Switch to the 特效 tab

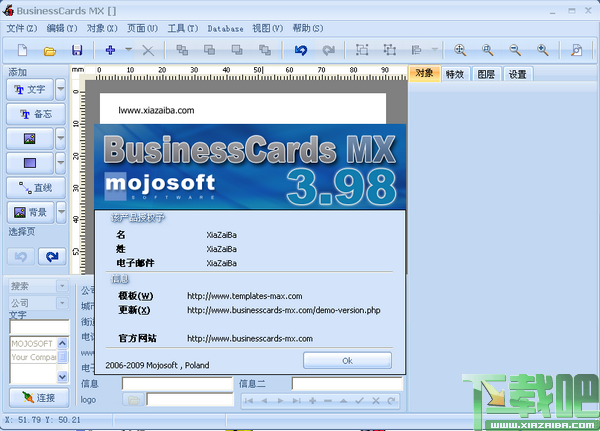[455, 74]
